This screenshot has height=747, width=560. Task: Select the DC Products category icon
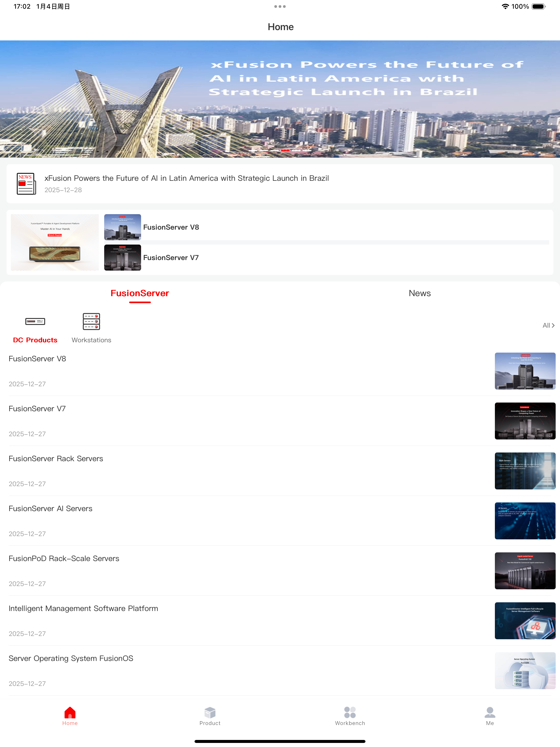tap(35, 321)
